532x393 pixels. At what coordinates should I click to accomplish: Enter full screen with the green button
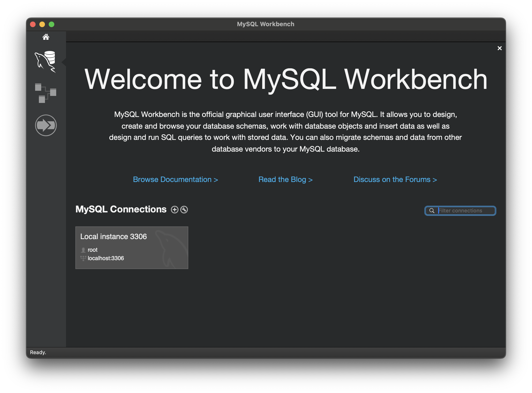(52, 24)
